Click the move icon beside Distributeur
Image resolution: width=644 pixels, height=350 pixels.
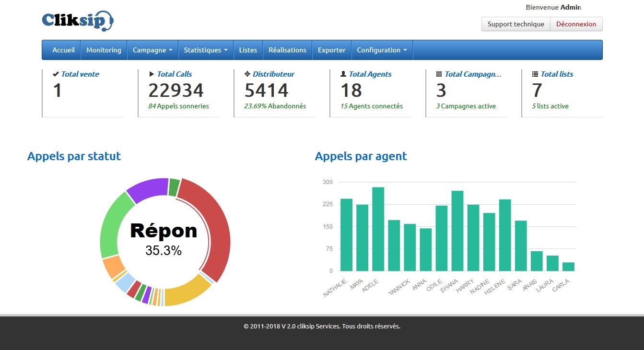click(247, 74)
